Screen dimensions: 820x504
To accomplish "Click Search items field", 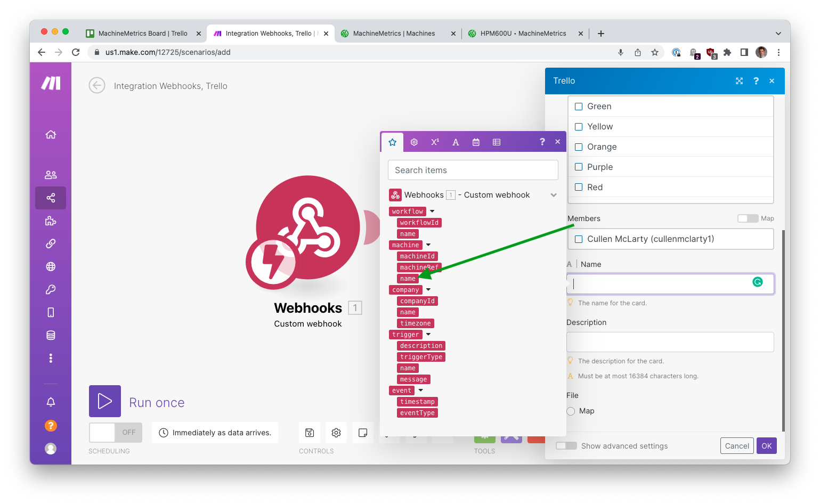I will [473, 170].
